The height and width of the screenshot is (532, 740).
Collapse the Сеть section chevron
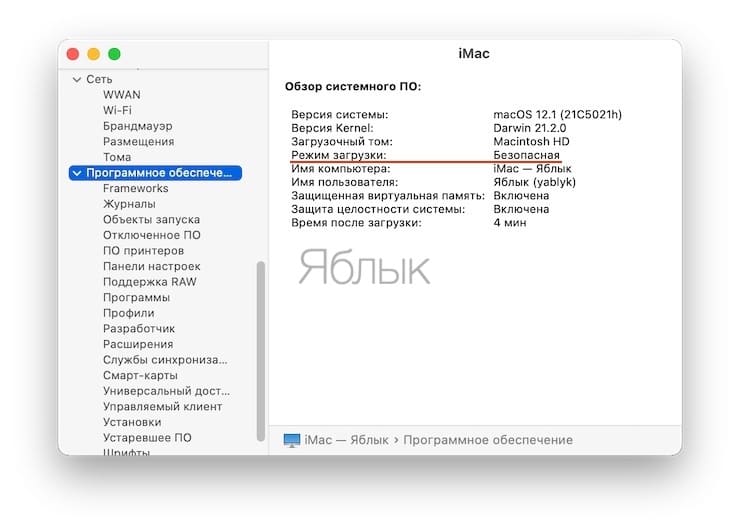pos(76,80)
